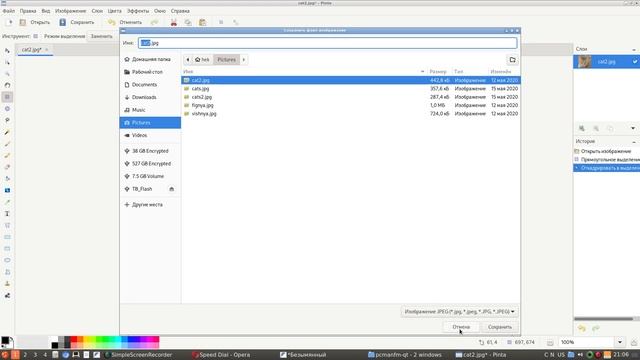Click the Add New Layer icon in Layers panel
This screenshot has height=360, width=640.
click(x=582, y=129)
